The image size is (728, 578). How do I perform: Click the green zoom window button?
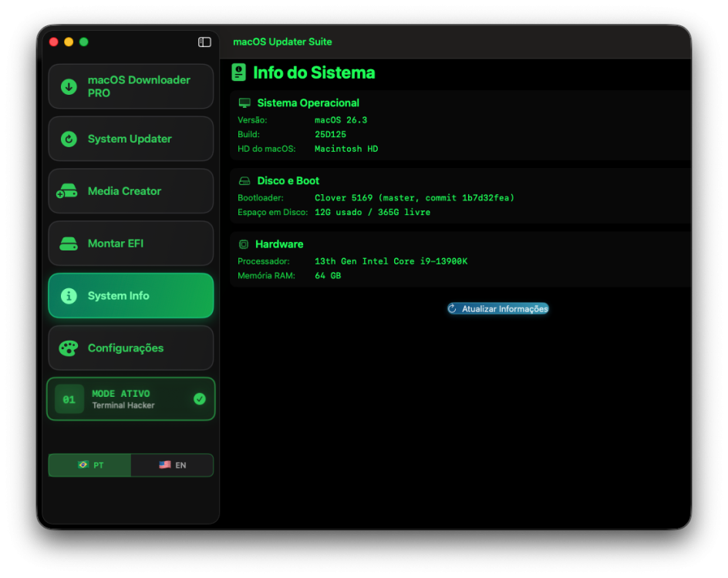pyautogui.click(x=84, y=42)
